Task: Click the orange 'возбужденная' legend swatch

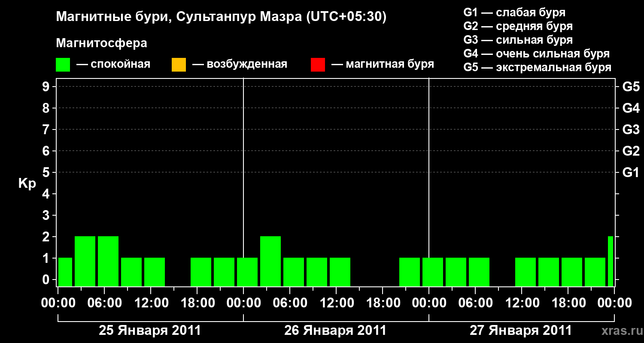Action: (179, 65)
